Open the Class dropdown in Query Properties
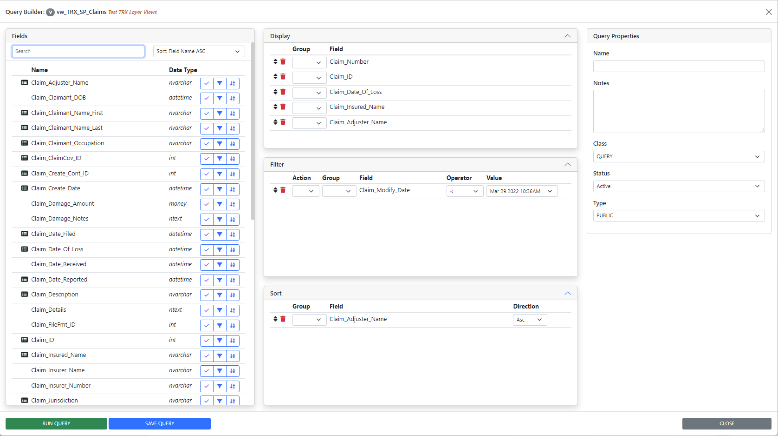The image size is (778, 436). click(x=678, y=157)
